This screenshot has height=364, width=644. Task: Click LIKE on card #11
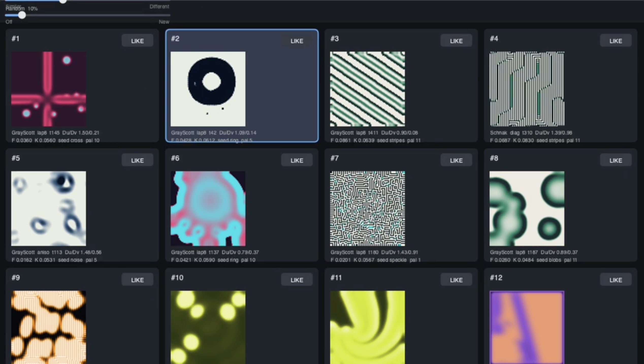pos(456,280)
